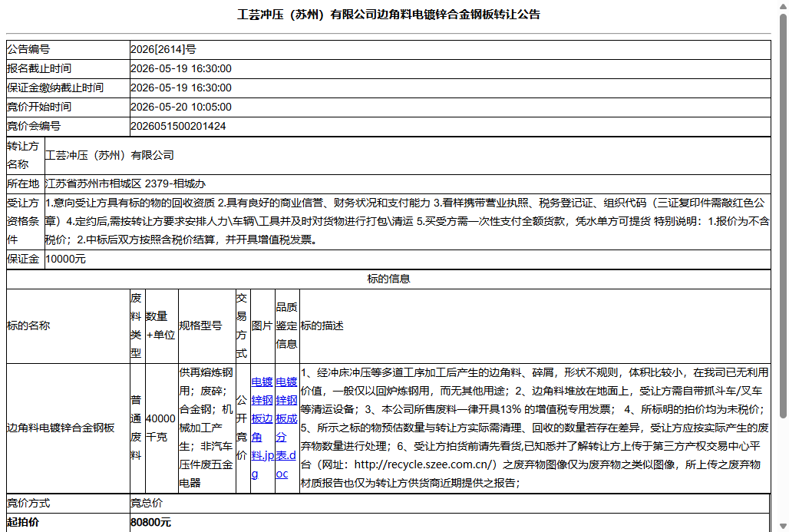Select the announcement number 2026[2614]号

point(163,49)
